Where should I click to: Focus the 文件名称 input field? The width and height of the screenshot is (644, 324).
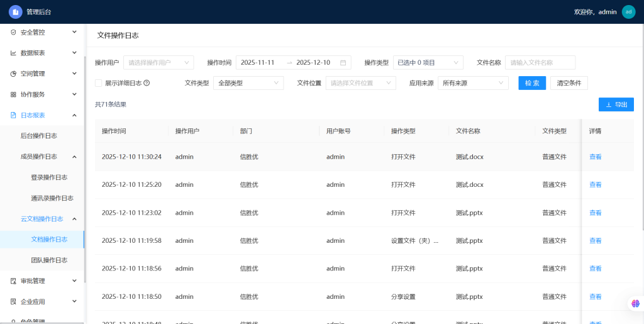pyautogui.click(x=540, y=63)
